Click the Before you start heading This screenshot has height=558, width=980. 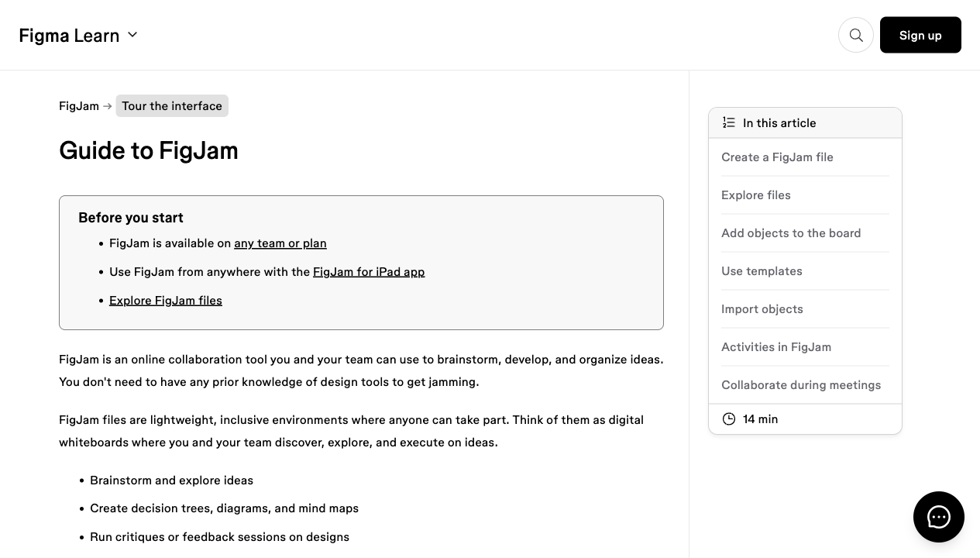[131, 218]
